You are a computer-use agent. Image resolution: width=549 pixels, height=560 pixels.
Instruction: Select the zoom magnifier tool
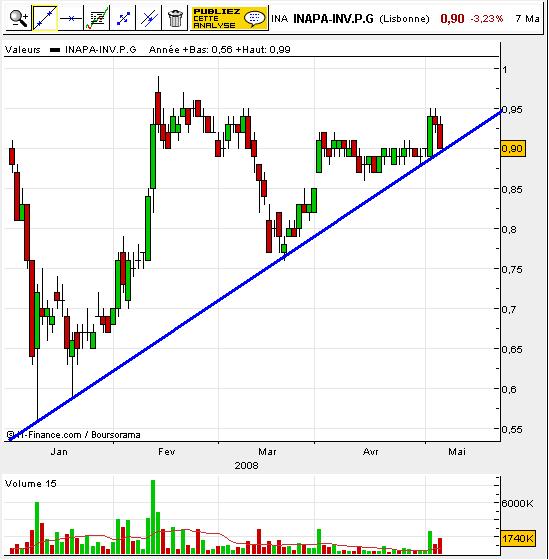[19, 18]
